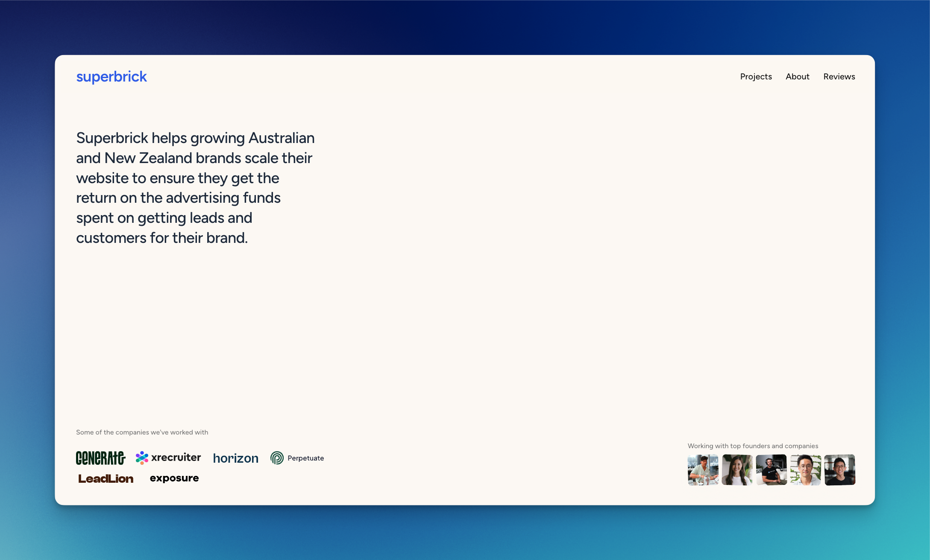The width and height of the screenshot is (930, 560).
Task: Select the second founder headshot photo
Action: tap(736, 470)
